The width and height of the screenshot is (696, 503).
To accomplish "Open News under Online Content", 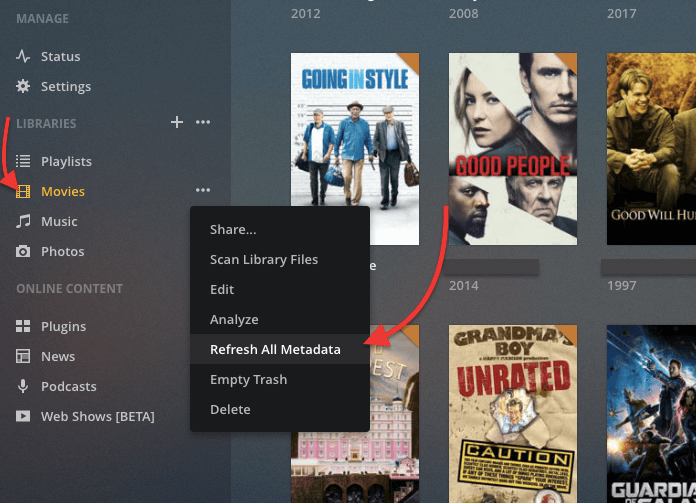I will click(x=58, y=356).
